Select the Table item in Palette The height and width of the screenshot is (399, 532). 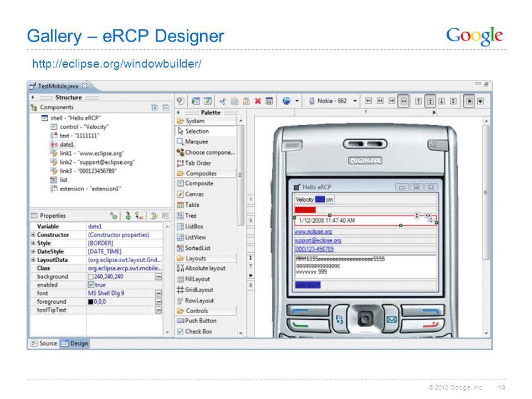[x=188, y=205]
